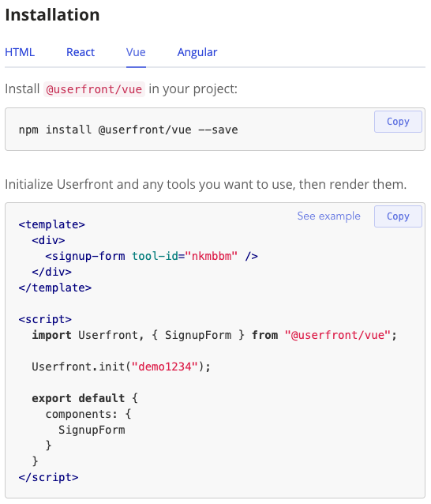Screen dimensions: 431x504
Task: Click the components: { line
Action: (x=88, y=414)
